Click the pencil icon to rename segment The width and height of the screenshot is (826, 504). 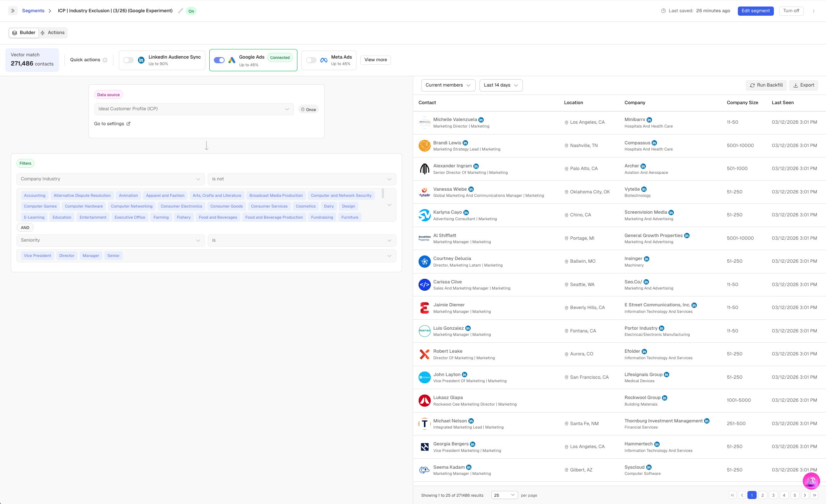181,11
